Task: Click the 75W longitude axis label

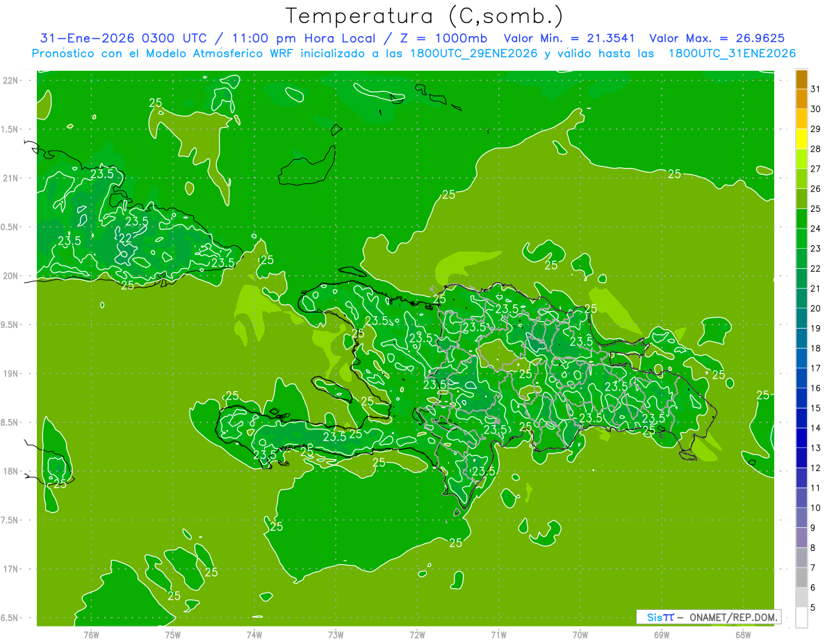Action: [173, 634]
